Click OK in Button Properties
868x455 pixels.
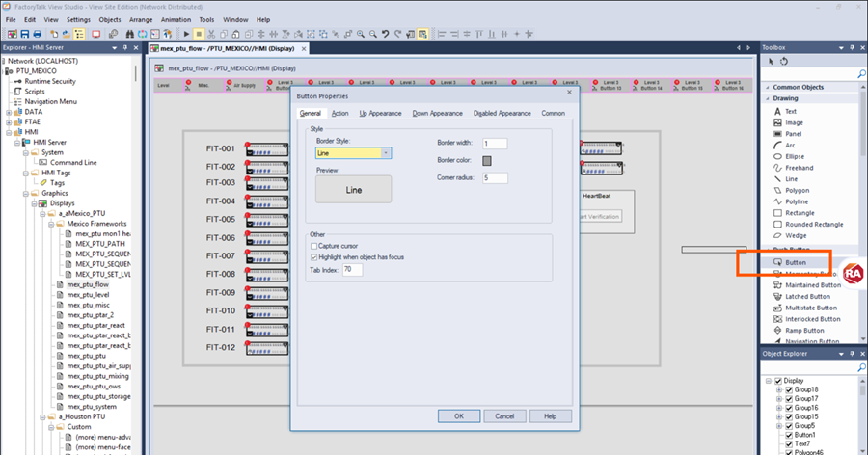[459, 416]
